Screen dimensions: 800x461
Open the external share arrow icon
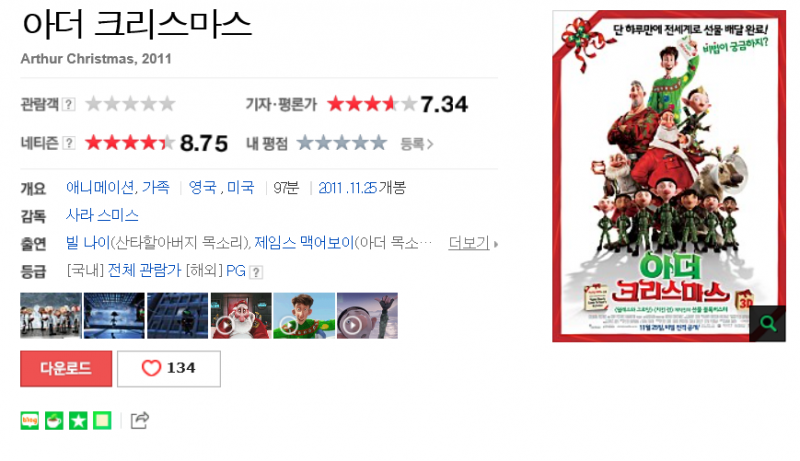point(140,420)
